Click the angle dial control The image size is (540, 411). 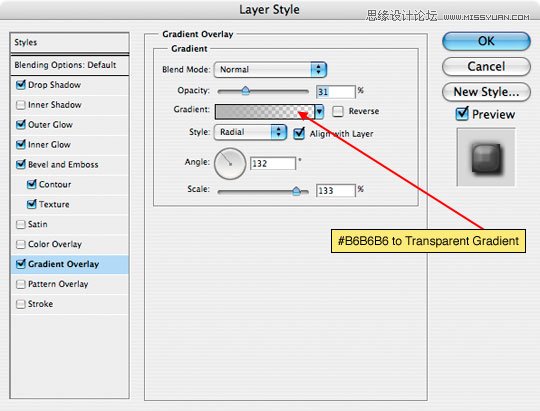tap(230, 164)
